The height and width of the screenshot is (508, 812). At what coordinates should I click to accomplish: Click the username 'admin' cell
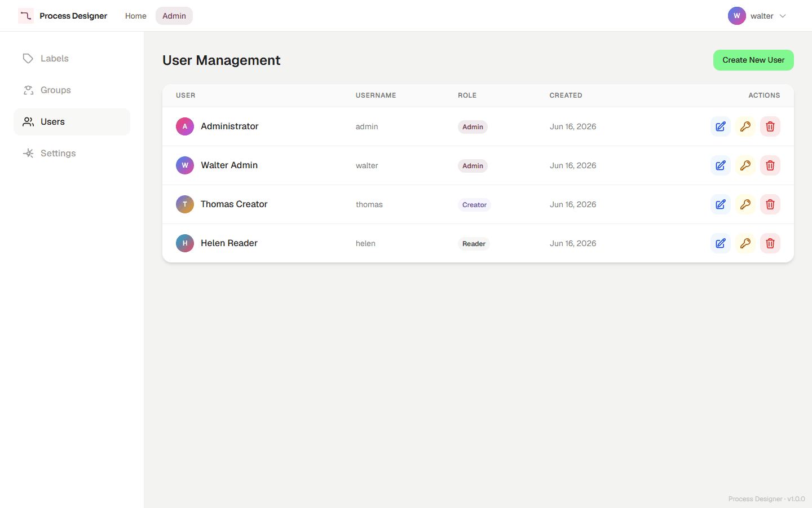pyautogui.click(x=367, y=126)
